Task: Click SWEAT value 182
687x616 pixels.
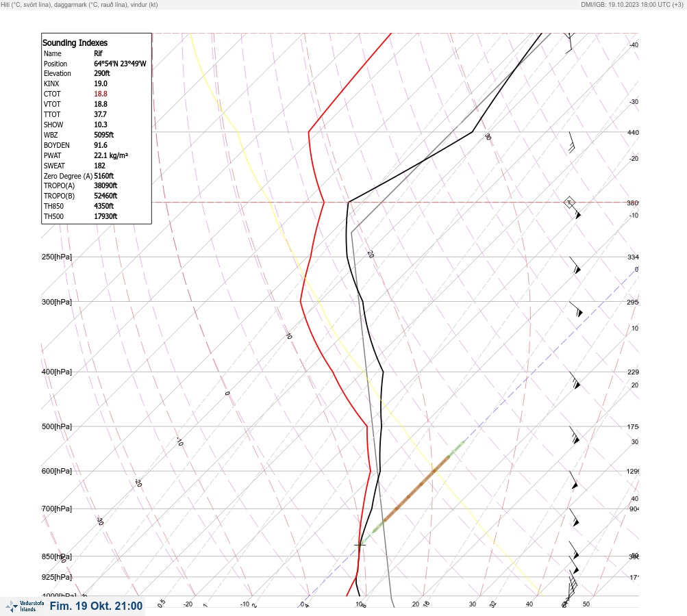Action: click(100, 166)
